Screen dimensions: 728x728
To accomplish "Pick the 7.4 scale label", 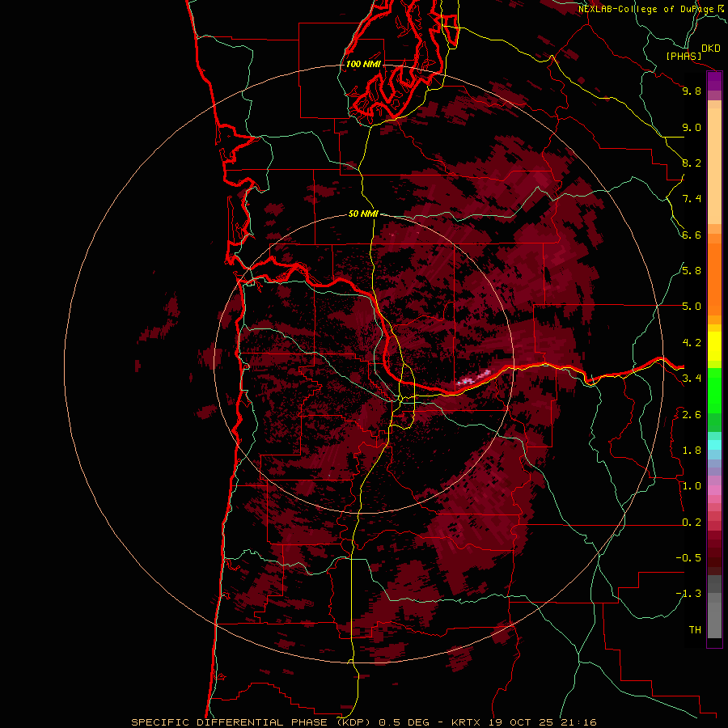I will pyautogui.click(x=692, y=199).
